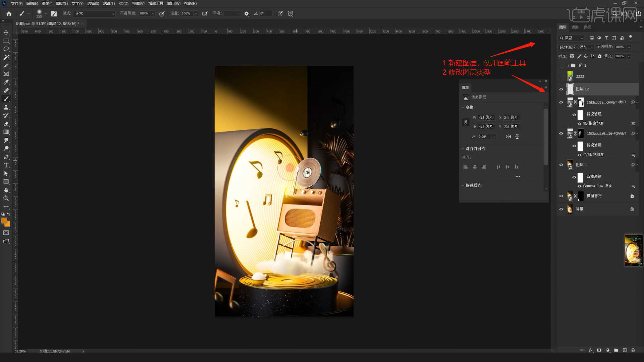Create a new group folder icon

coord(616,350)
